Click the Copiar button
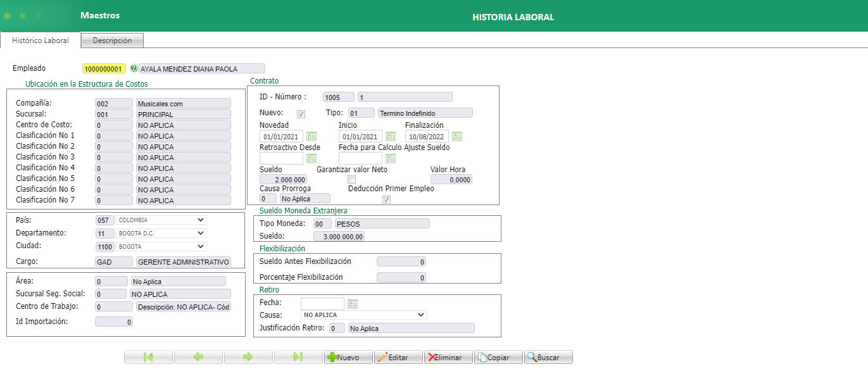The height and width of the screenshot is (376, 868). click(498, 357)
